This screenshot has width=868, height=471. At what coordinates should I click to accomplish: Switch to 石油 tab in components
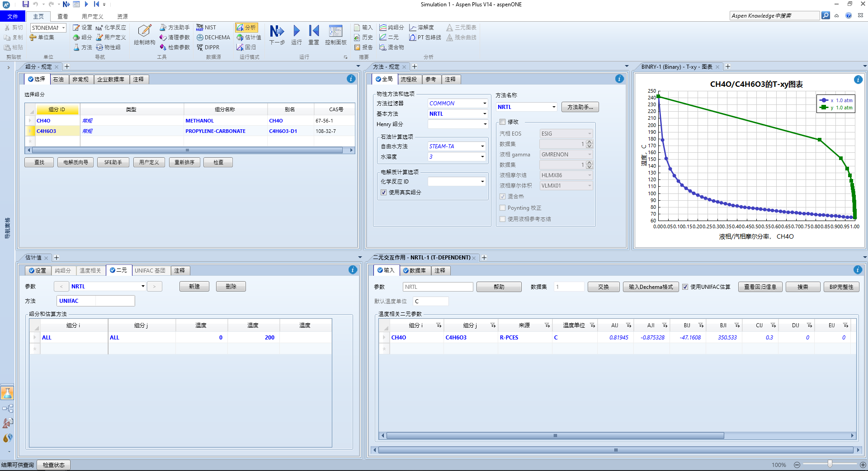[x=58, y=80]
